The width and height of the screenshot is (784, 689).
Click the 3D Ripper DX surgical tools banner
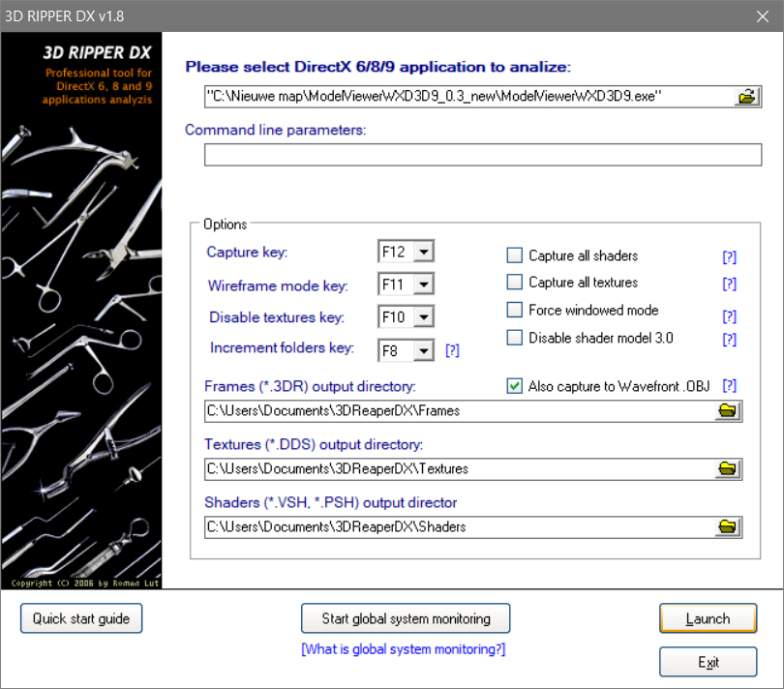point(81,310)
